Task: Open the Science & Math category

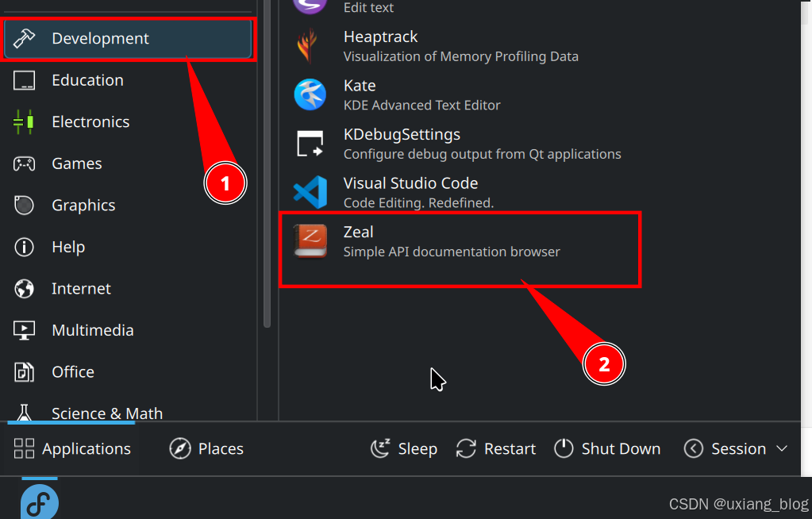Action: point(127,413)
